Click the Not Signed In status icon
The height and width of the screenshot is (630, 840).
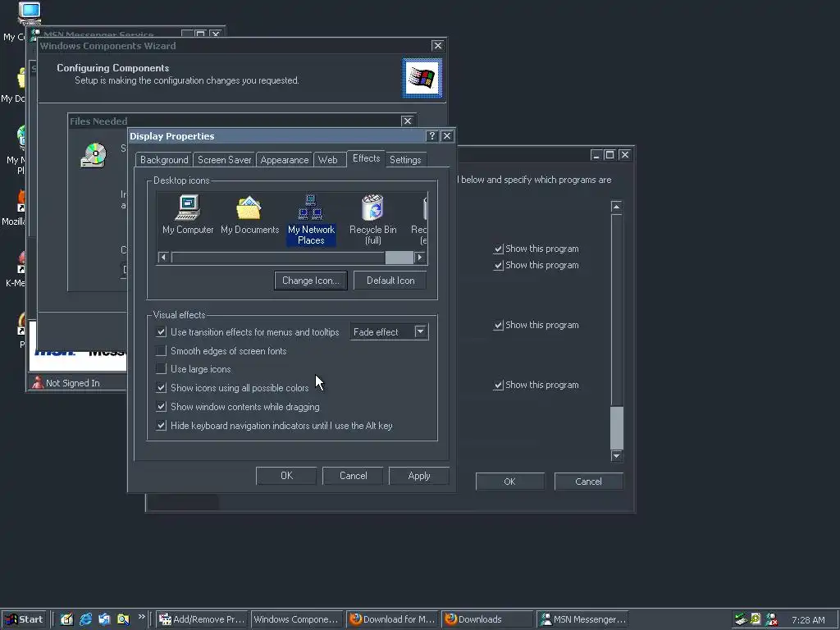tap(38, 382)
